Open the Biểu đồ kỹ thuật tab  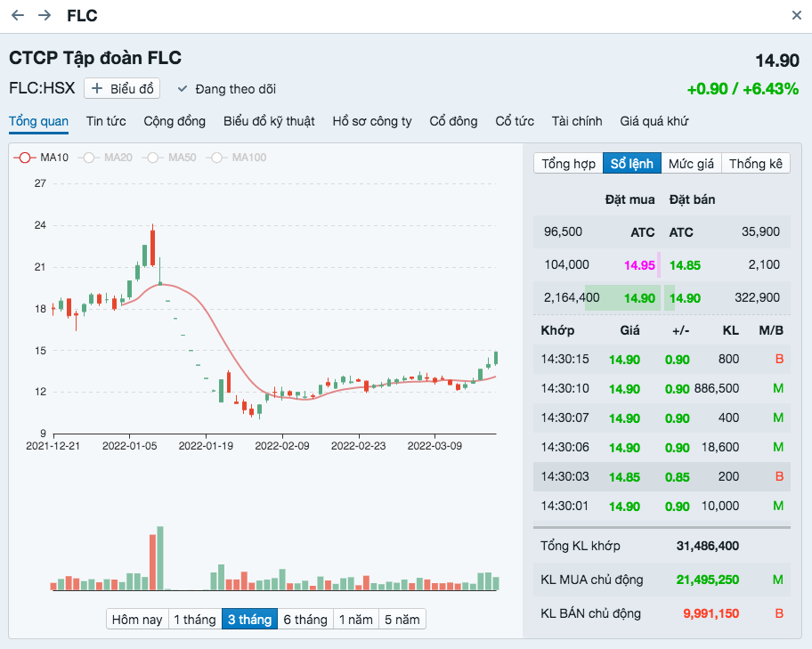pos(269,121)
